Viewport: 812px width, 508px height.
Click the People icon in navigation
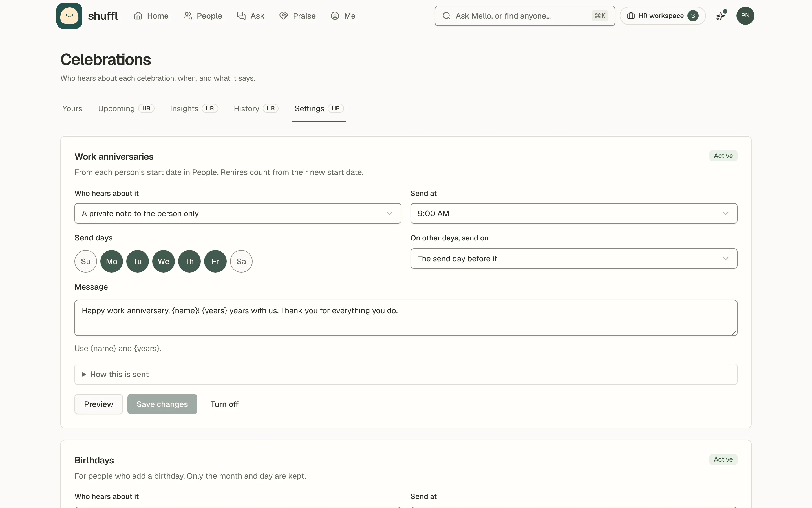pos(187,16)
